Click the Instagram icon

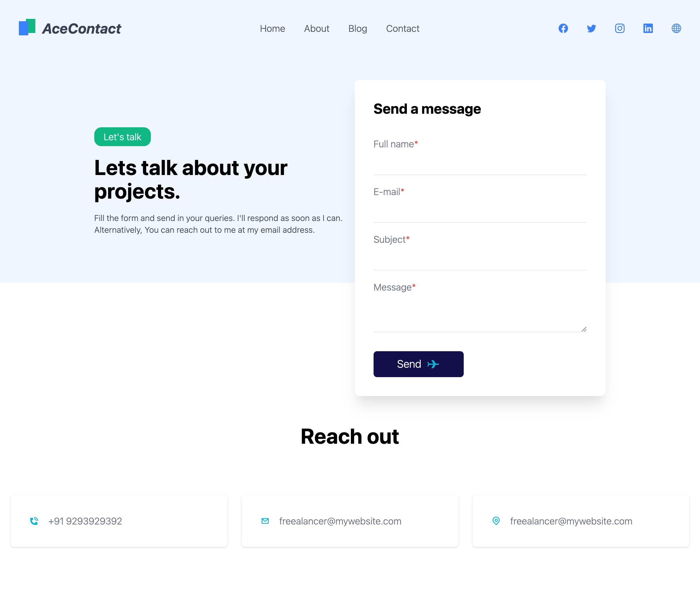[x=620, y=28]
